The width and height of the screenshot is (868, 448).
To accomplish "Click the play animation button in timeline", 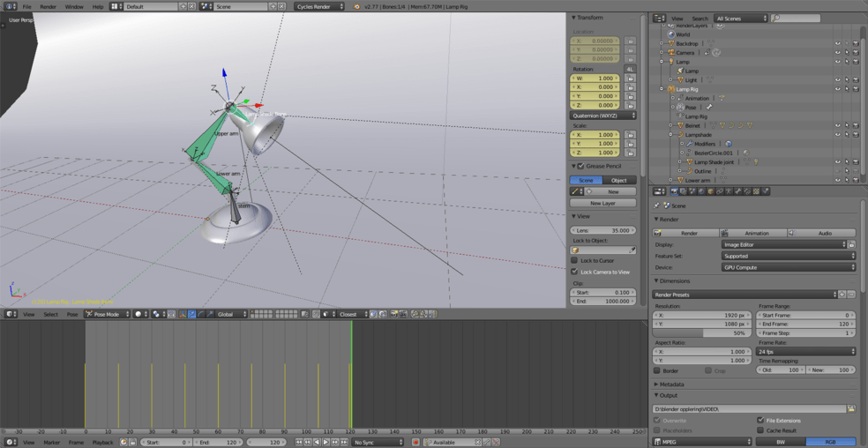I will point(325,442).
